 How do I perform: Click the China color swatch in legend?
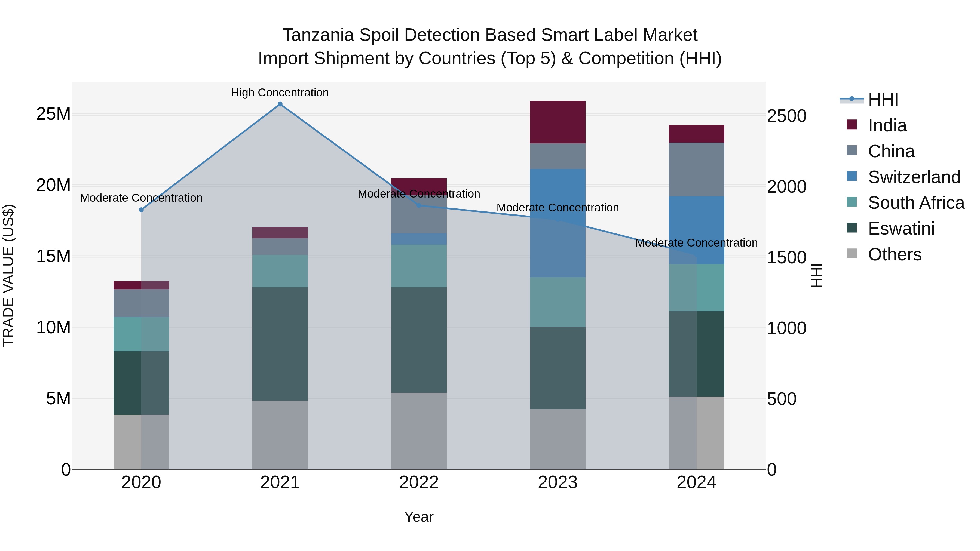pyautogui.click(x=852, y=150)
